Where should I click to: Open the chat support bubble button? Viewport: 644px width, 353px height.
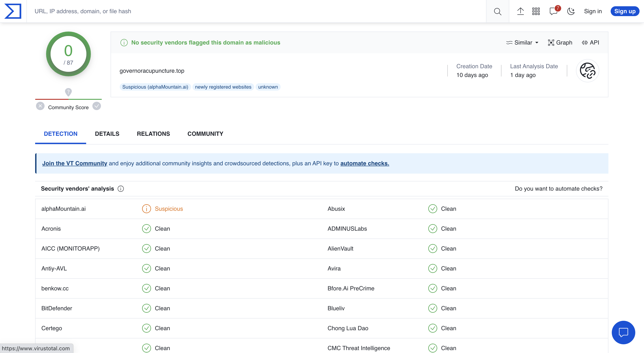click(623, 332)
